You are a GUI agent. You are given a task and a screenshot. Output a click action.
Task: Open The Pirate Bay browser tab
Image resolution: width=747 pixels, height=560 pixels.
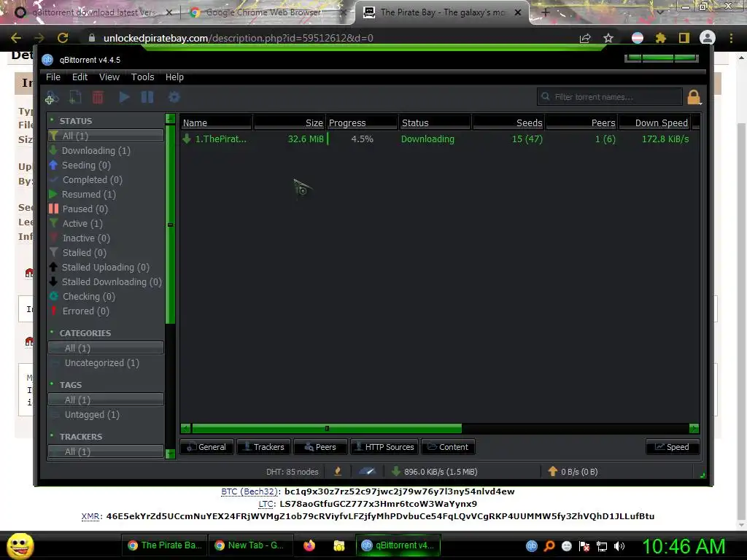441,12
